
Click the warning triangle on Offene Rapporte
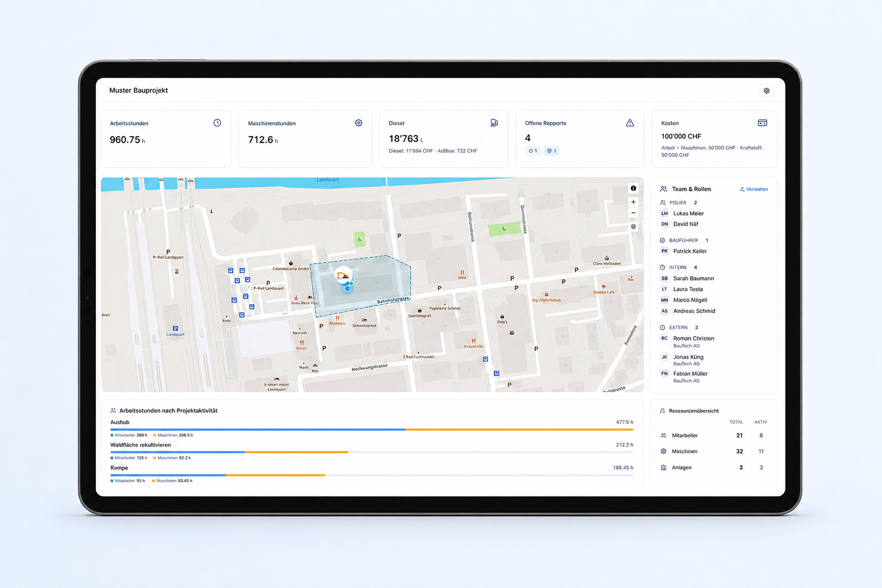[x=630, y=123]
